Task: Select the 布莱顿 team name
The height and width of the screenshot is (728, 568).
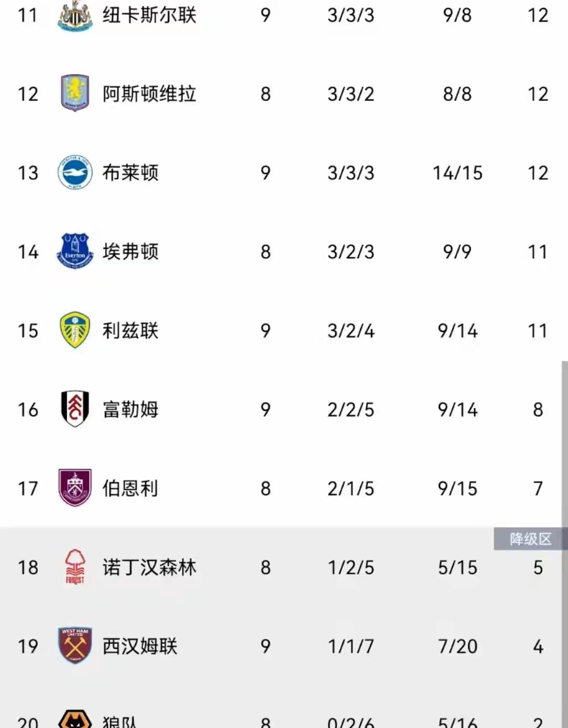Action: pos(130,173)
